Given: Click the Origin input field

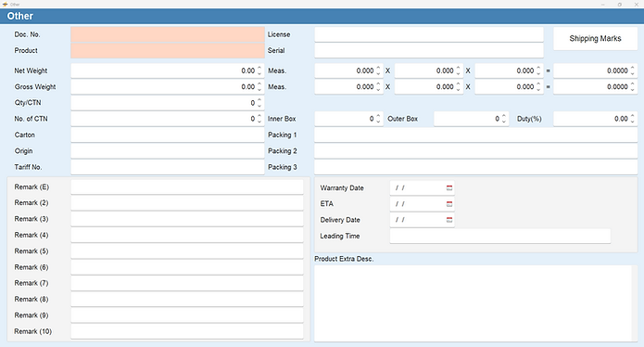Looking at the screenshot, I should coord(168,151).
